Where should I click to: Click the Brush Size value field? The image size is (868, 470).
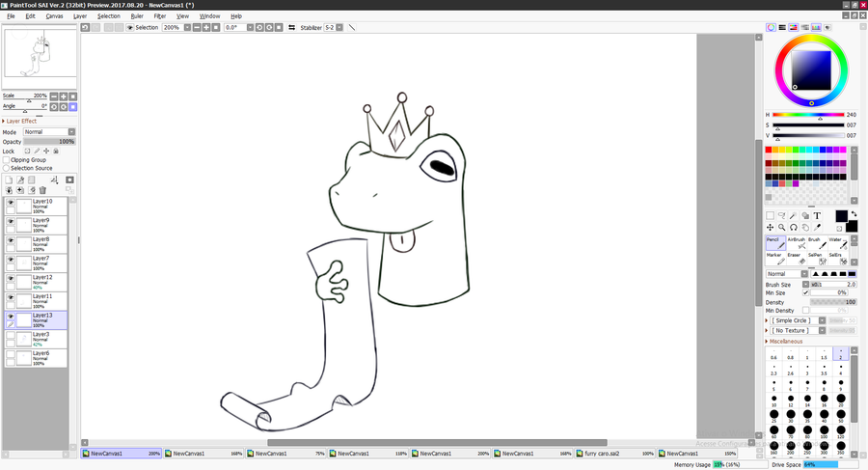833,284
